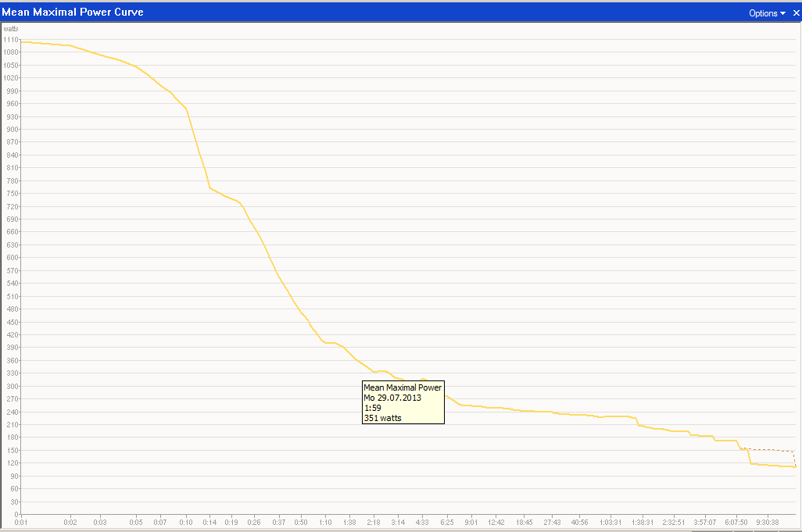Select the 0:10 duration label on x-axis

186,523
